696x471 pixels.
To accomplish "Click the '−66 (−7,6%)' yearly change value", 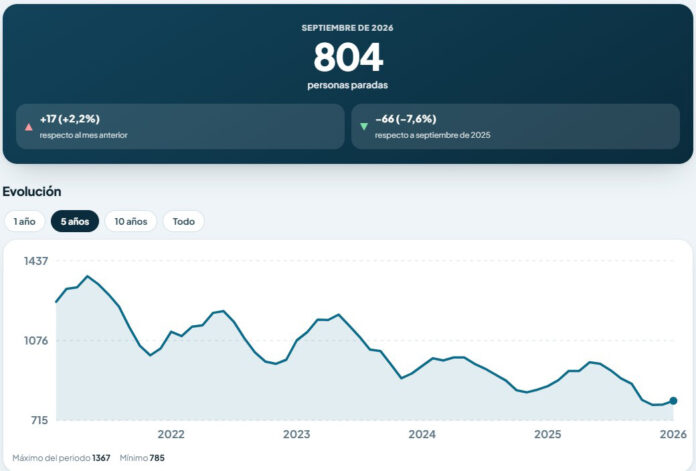I will 406,119.
